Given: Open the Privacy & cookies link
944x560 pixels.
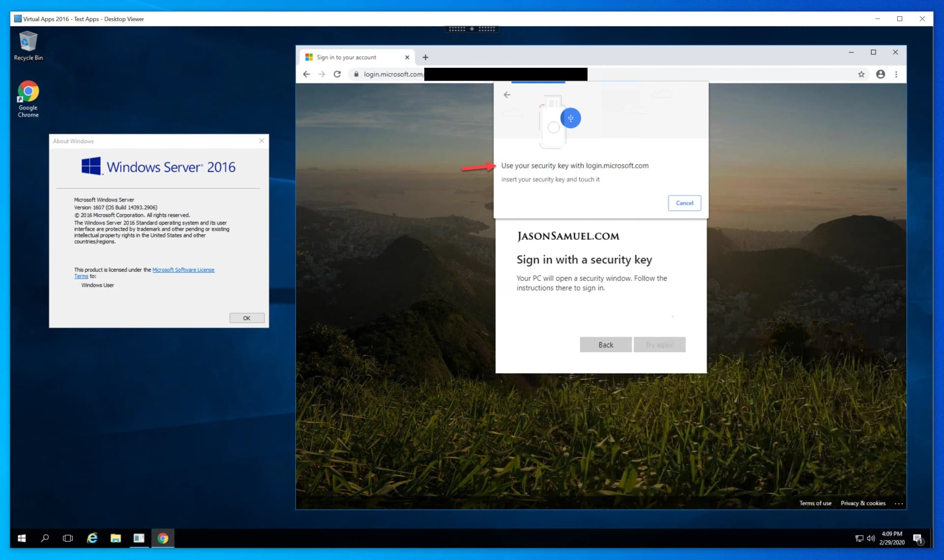Looking at the screenshot, I should coord(863,503).
